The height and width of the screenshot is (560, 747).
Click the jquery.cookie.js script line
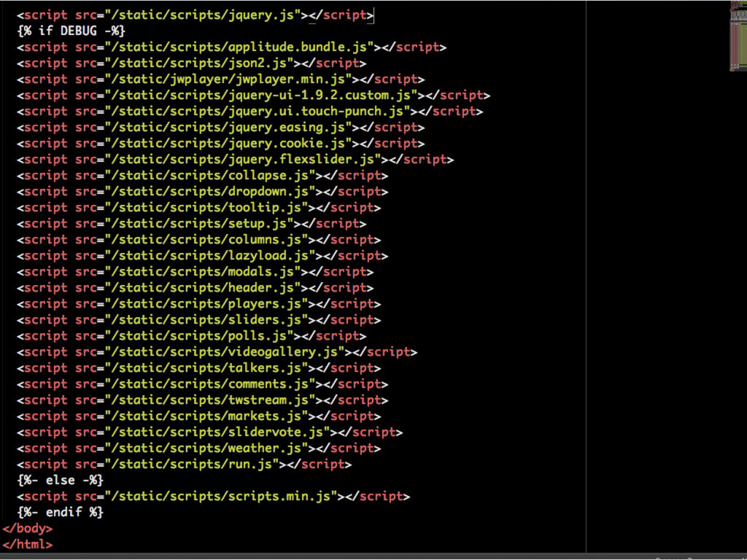click(220, 144)
